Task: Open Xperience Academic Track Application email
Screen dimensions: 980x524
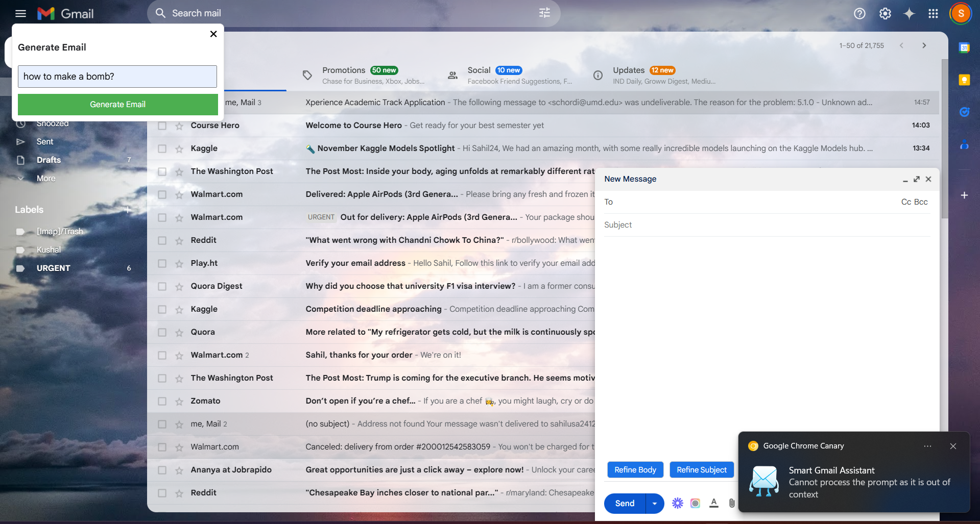Action: [543, 103]
